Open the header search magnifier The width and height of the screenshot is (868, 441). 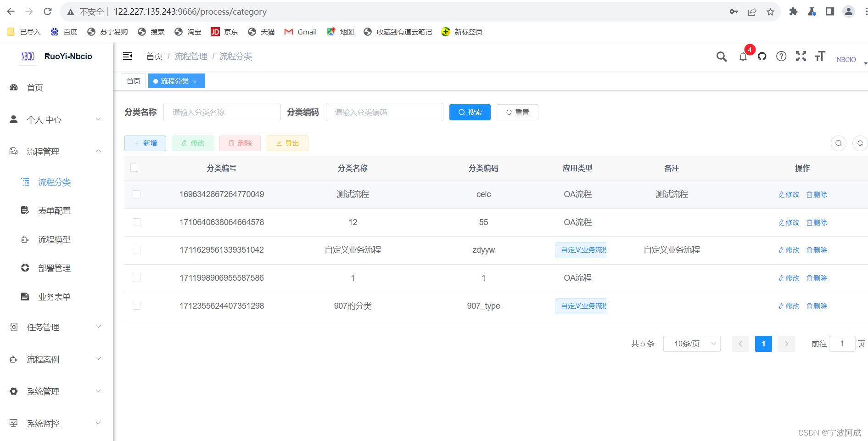722,57
